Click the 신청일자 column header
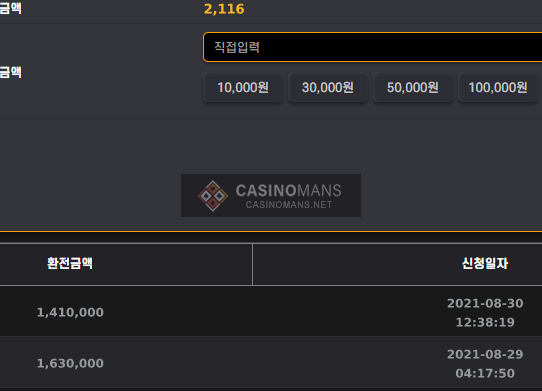The width and height of the screenshot is (542, 391). tap(485, 263)
